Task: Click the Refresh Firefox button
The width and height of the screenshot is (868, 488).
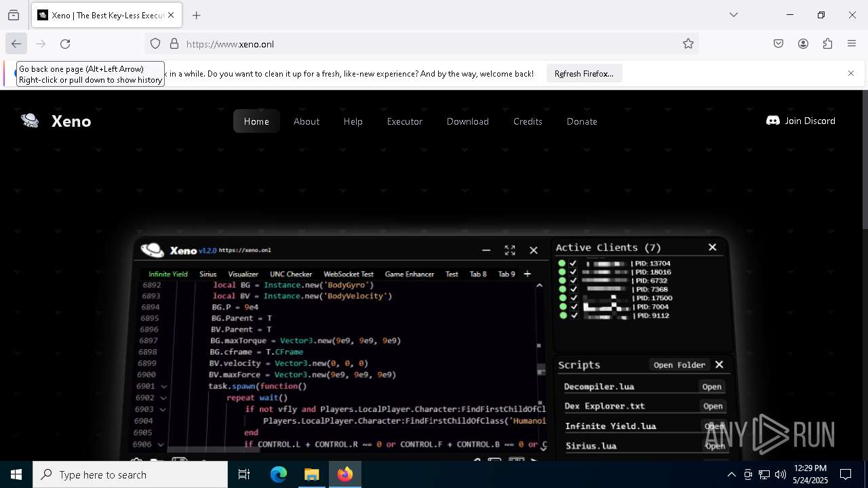Action: pyautogui.click(x=584, y=73)
